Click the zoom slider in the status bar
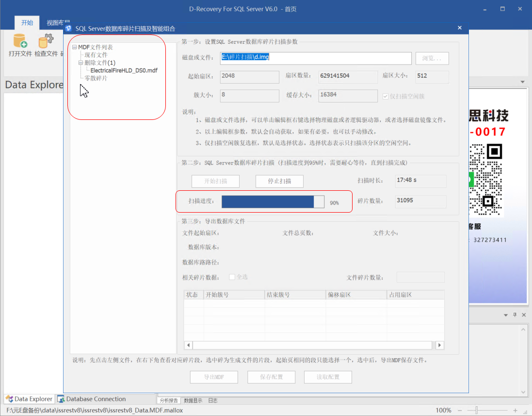This screenshot has height=416, width=532. (476, 410)
